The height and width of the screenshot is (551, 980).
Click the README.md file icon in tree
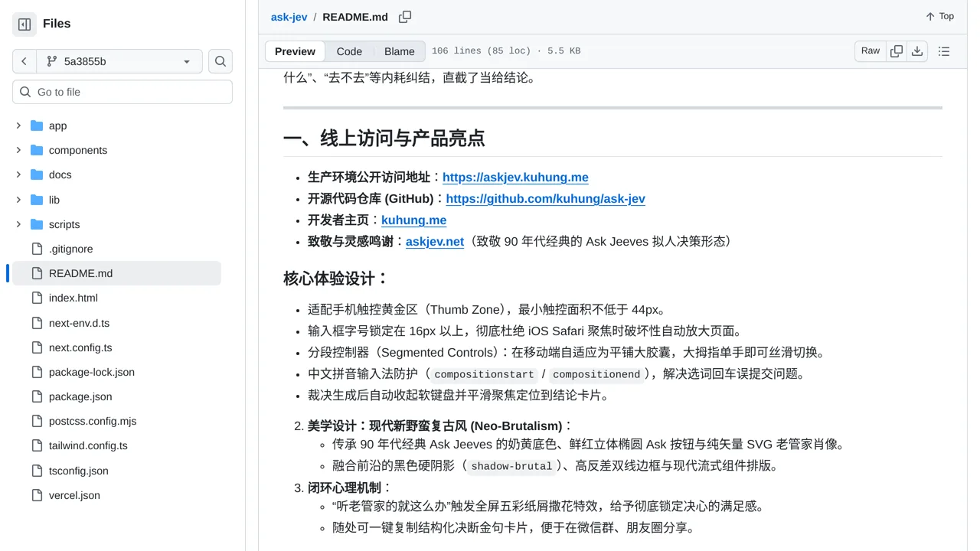[37, 273]
